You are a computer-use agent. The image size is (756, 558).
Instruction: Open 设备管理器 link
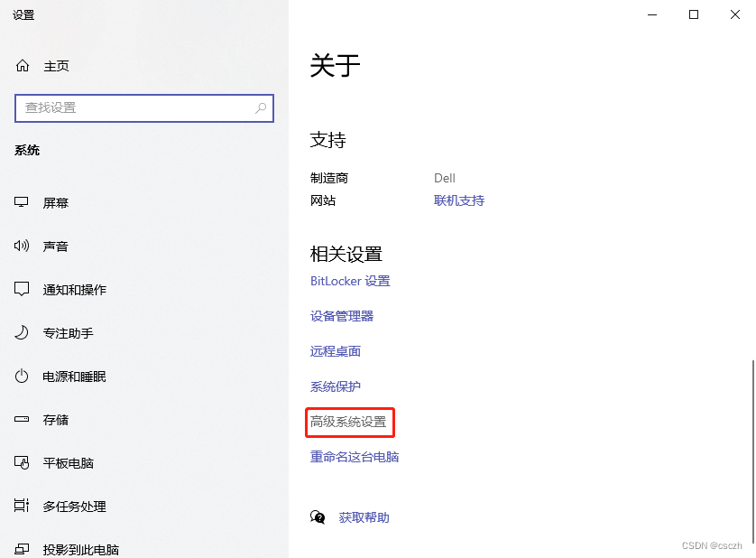[342, 316]
